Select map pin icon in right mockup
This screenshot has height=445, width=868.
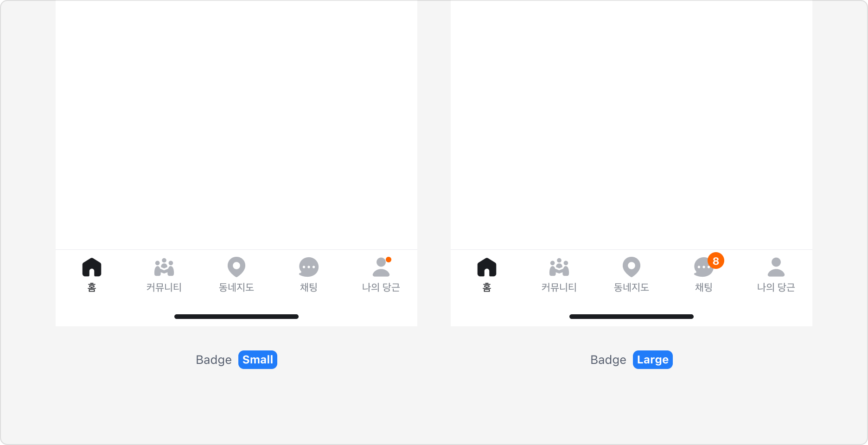coord(632,267)
